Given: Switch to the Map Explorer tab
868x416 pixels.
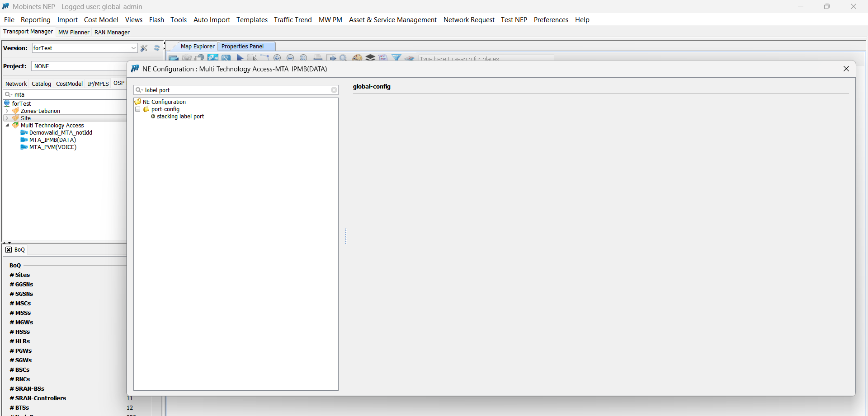Looking at the screenshot, I should pyautogui.click(x=197, y=46).
